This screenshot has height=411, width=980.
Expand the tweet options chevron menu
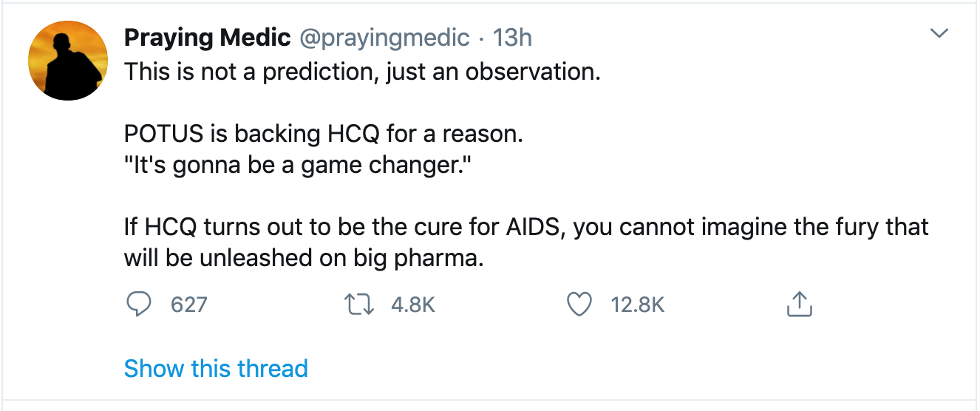pos(939,33)
